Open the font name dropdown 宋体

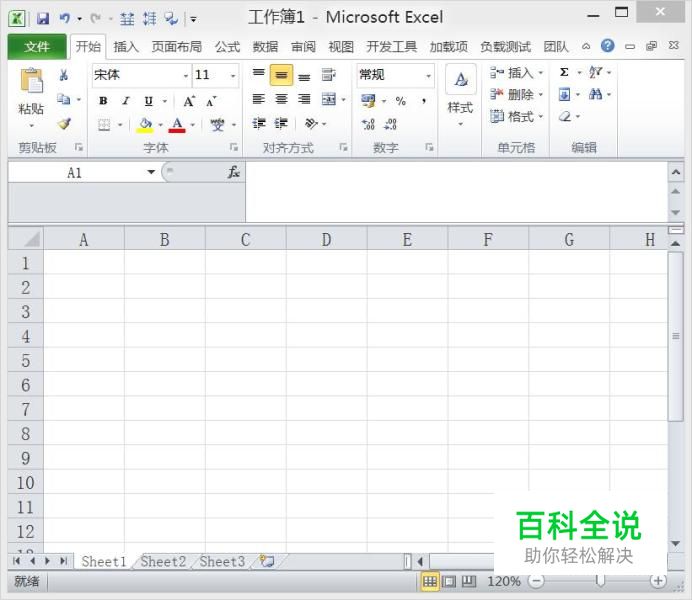(x=185, y=75)
